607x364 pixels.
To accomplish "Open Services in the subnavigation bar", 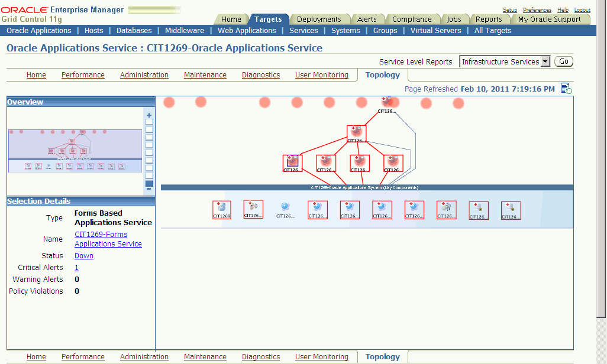I will (303, 31).
